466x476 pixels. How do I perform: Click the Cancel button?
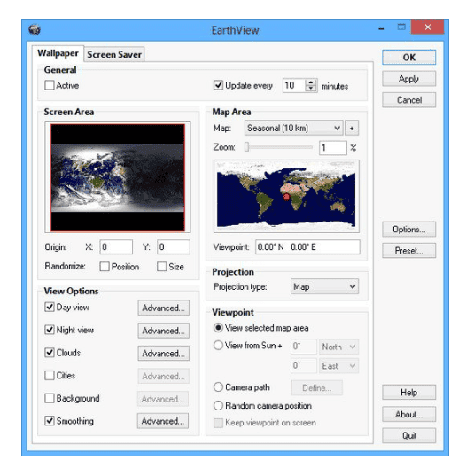[408, 100]
